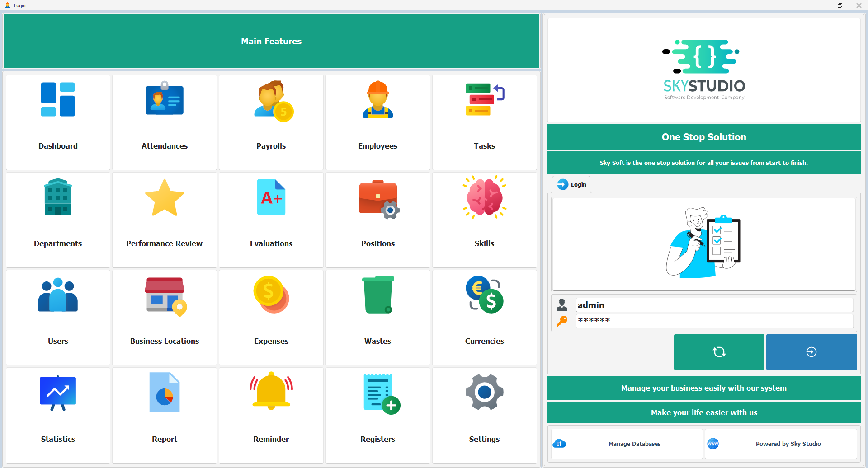Open the Wastes module
The height and width of the screenshot is (468, 868).
point(377,317)
